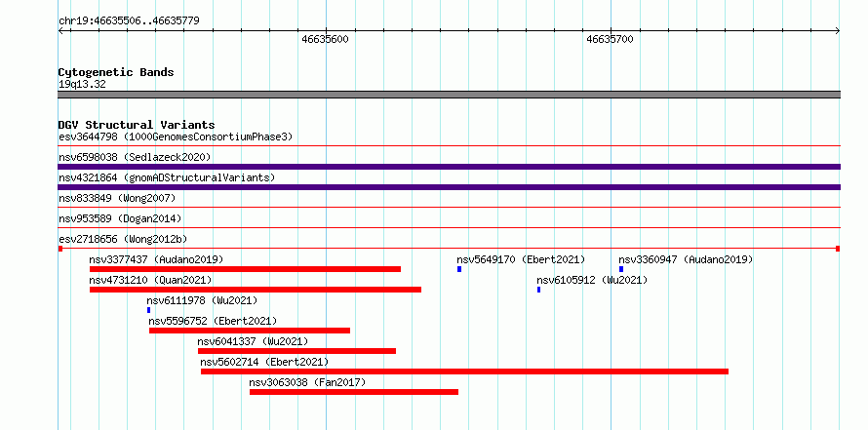
Task: Click the nsv6111978 (Wu2021) label
Action: [x=202, y=300]
